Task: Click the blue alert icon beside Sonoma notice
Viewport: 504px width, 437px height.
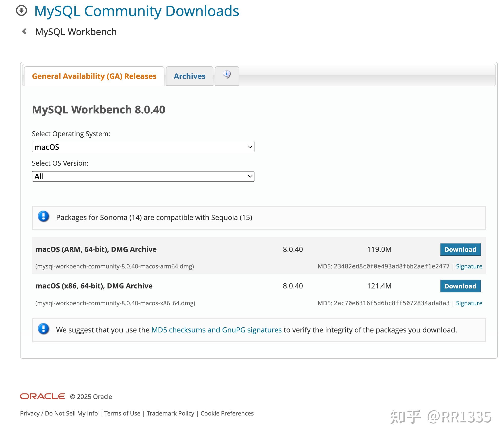Action: (x=44, y=217)
